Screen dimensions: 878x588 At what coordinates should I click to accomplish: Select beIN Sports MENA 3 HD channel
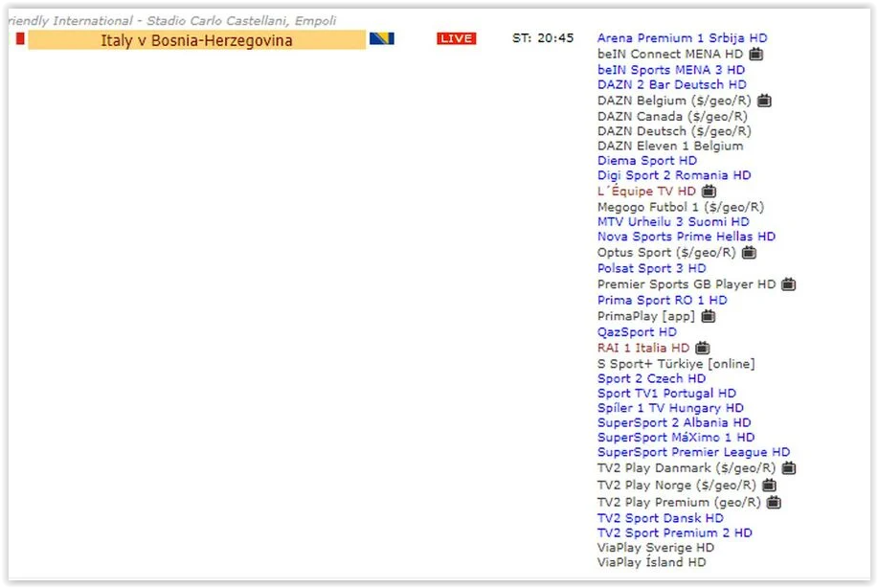tap(670, 70)
